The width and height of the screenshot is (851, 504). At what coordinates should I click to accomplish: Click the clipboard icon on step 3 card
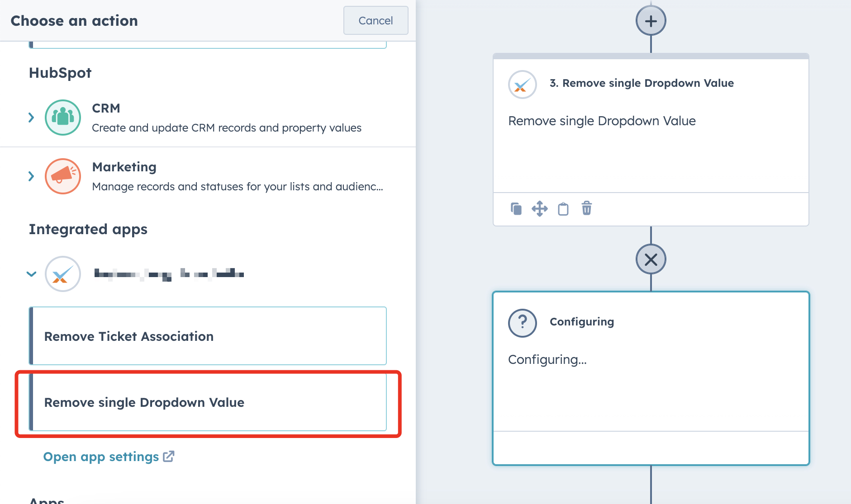(563, 208)
